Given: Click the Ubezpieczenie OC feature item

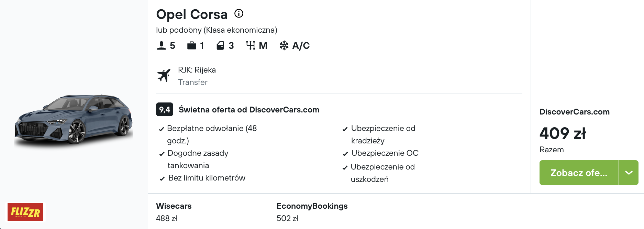Looking at the screenshot, I should tap(381, 153).
